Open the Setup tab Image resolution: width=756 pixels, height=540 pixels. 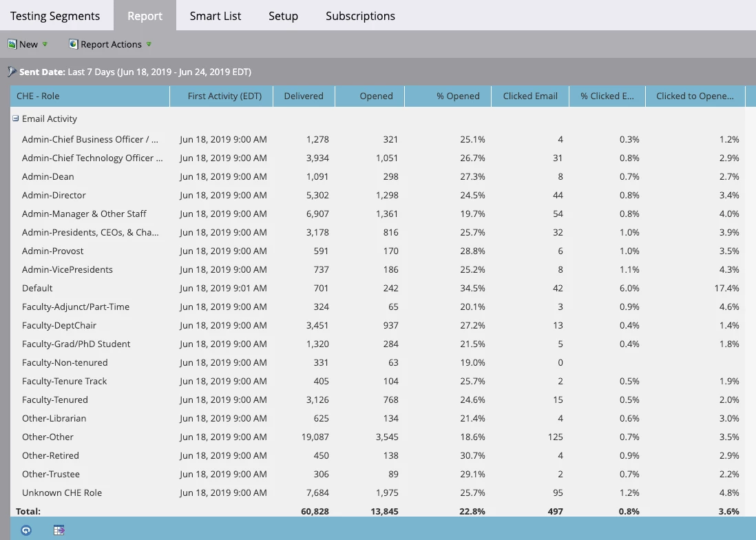(x=283, y=16)
